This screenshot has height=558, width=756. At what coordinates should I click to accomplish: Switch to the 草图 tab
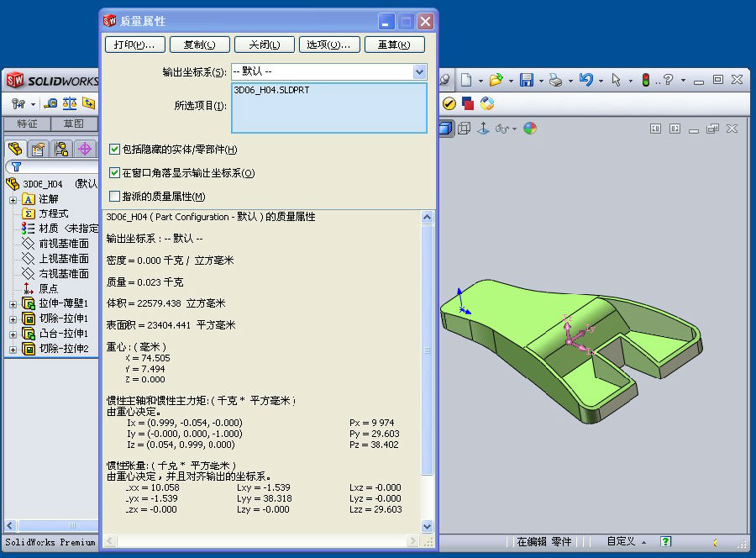pos(74,124)
